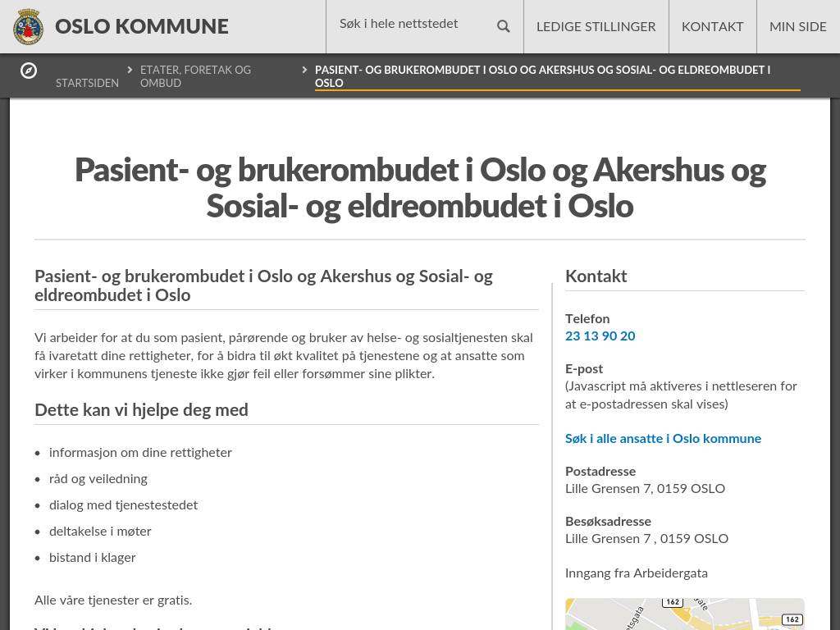Viewport: 840px width, 630px height.
Task: Open the Kontakt menu item
Action: 712,27
